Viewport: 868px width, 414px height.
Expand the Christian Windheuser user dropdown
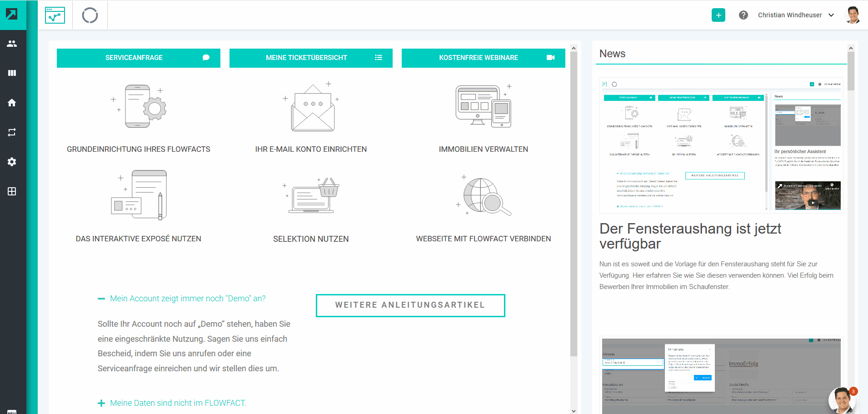point(796,15)
